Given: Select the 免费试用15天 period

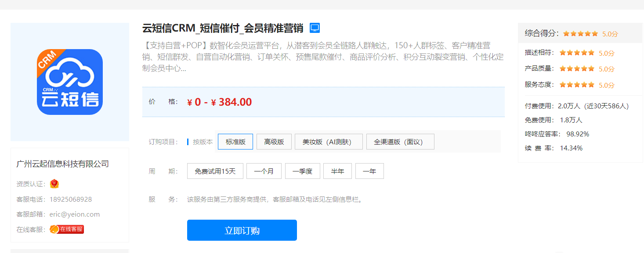Looking at the screenshot, I should (215, 171).
